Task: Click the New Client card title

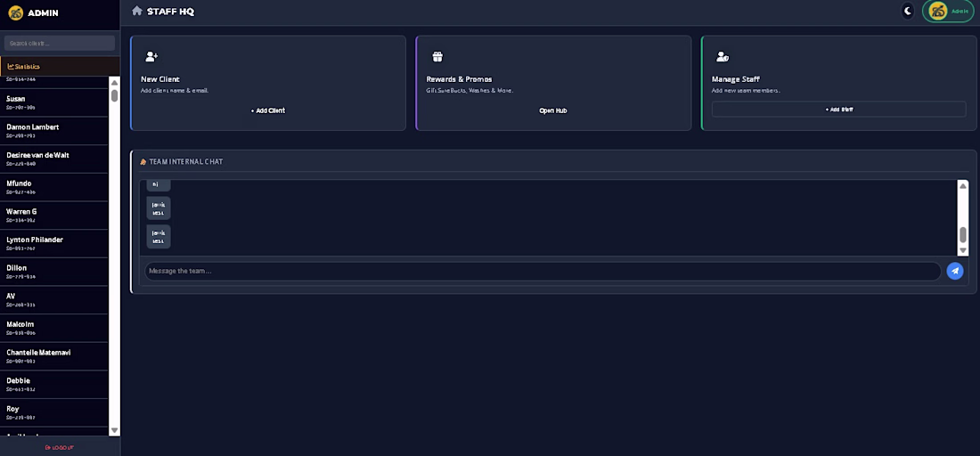Action: [160, 79]
